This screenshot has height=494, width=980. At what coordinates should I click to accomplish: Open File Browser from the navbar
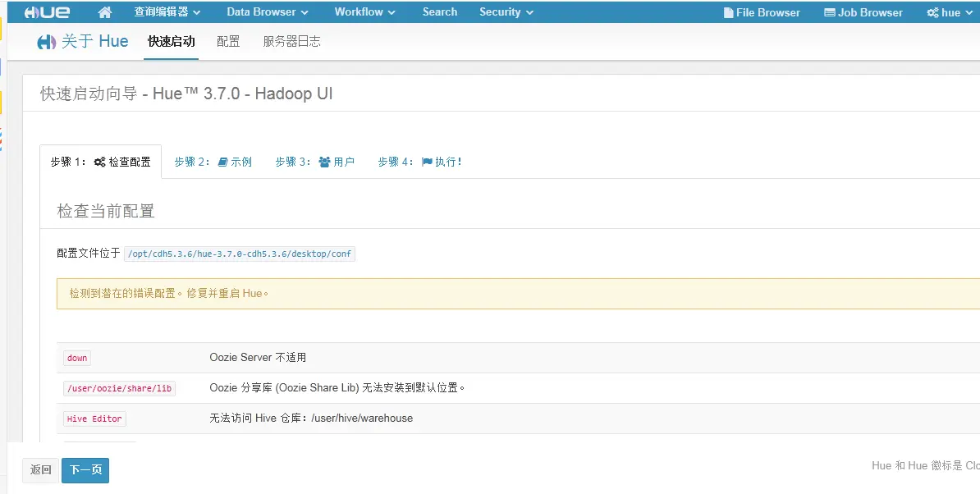(762, 12)
